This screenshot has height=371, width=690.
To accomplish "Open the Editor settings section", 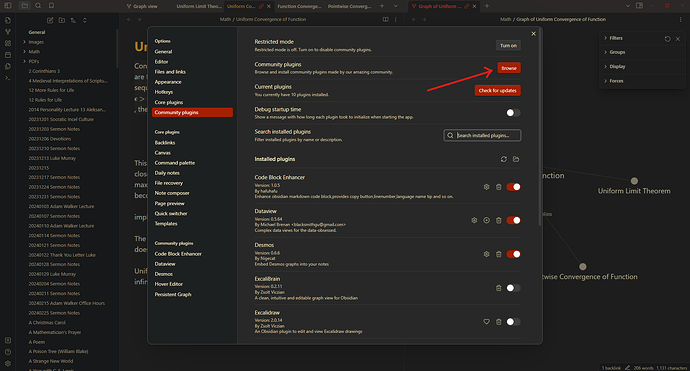I will click(161, 62).
